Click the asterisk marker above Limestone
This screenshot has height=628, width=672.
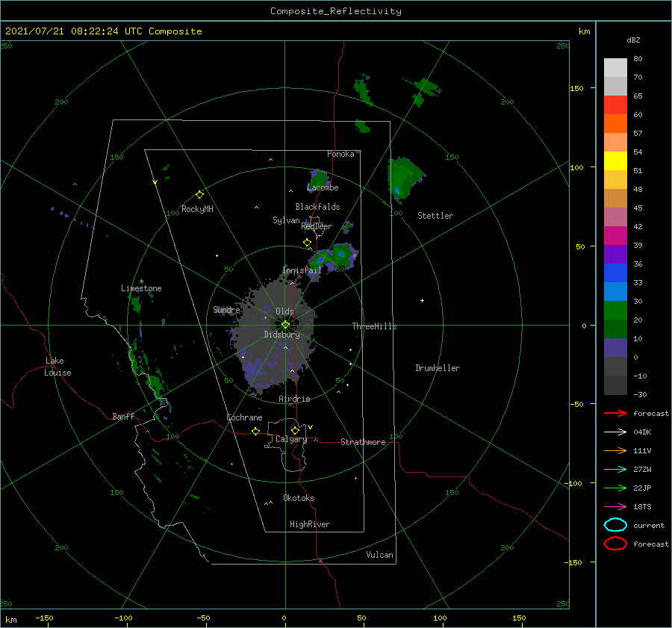tap(141, 282)
